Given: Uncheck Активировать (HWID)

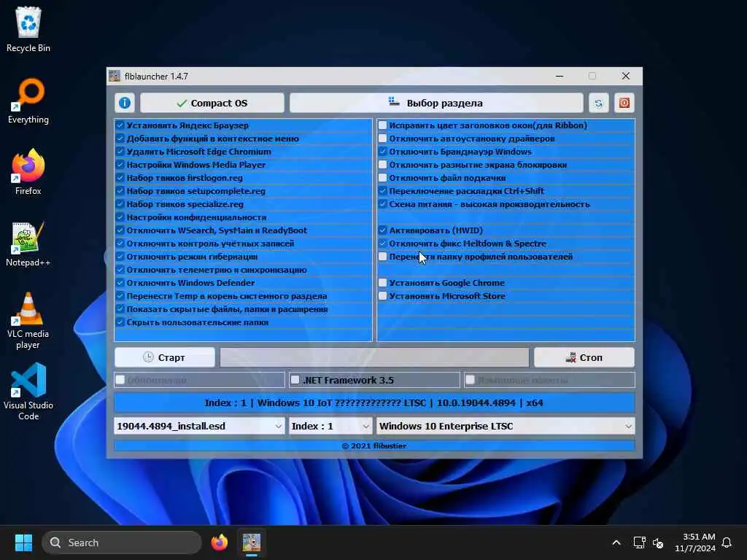Looking at the screenshot, I should click(382, 230).
